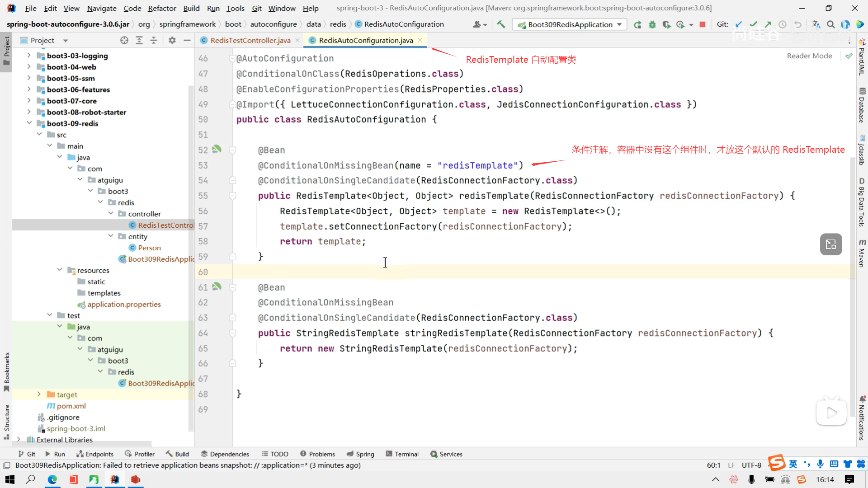Stop the running application with the red square
The width and height of the screenshot is (868, 488).
pos(703,24)
